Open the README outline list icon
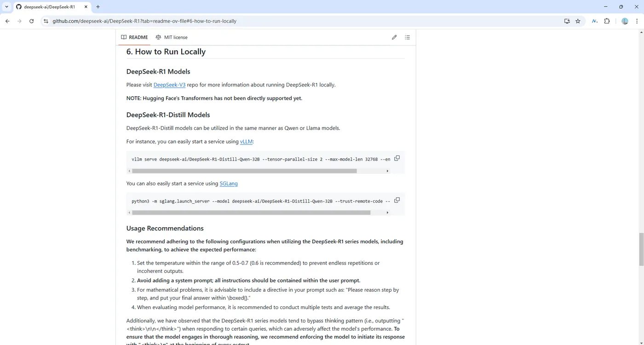644x345 pixels. click(407, 37)
